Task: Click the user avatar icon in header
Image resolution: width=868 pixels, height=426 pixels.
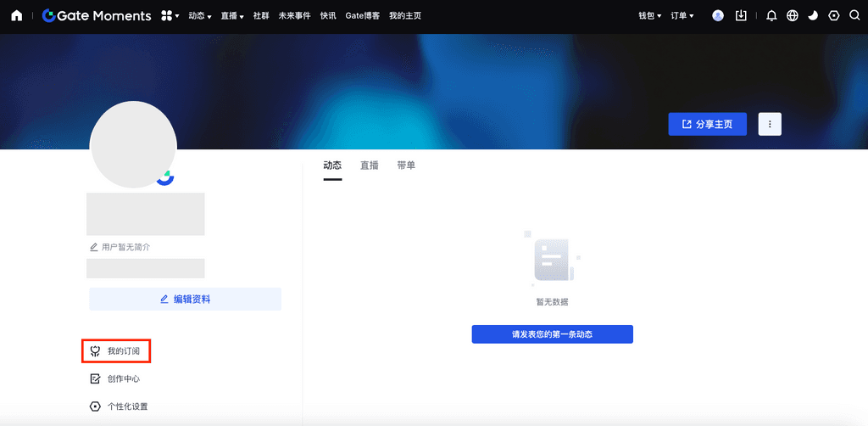Action: point(718,15)
